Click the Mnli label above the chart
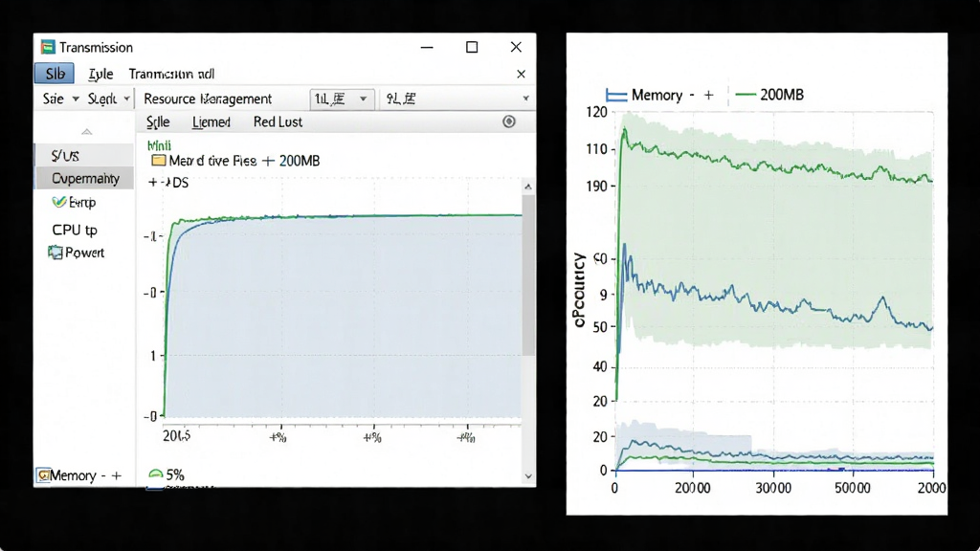Image resolution: width=980 pixels, height=551 pixels. pos(159,145)
